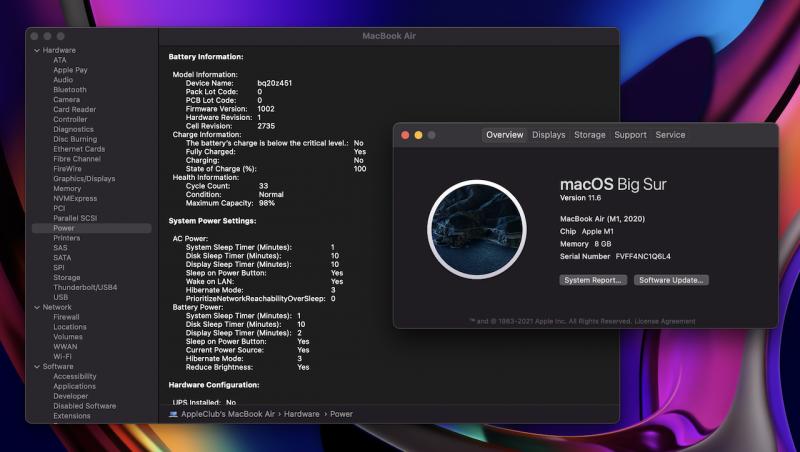The image size is (800, 452).
Task: Click the System Report button
Action: tap(593, 280)
